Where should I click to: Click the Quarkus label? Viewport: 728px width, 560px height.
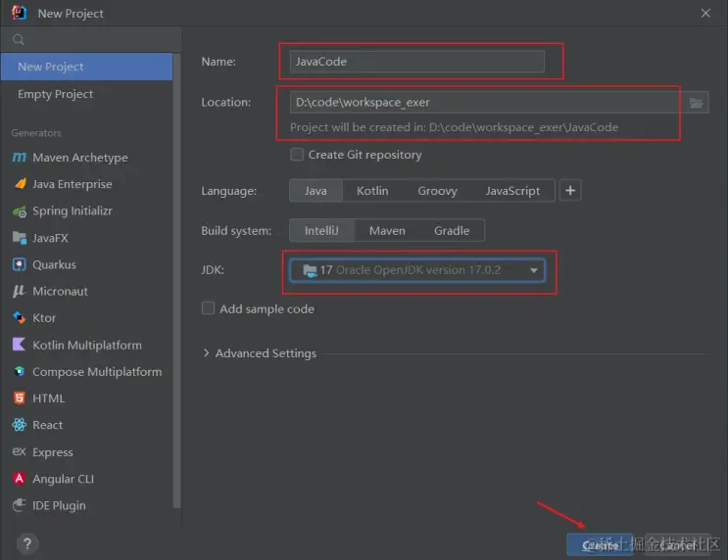[x=54, y=264]
